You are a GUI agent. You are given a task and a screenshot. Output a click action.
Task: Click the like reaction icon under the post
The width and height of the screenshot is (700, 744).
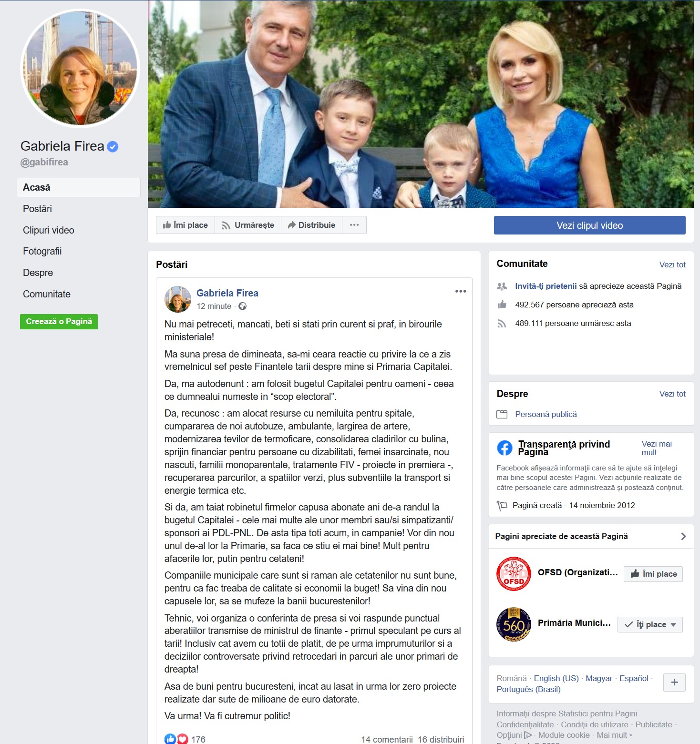tap(170, 739)
